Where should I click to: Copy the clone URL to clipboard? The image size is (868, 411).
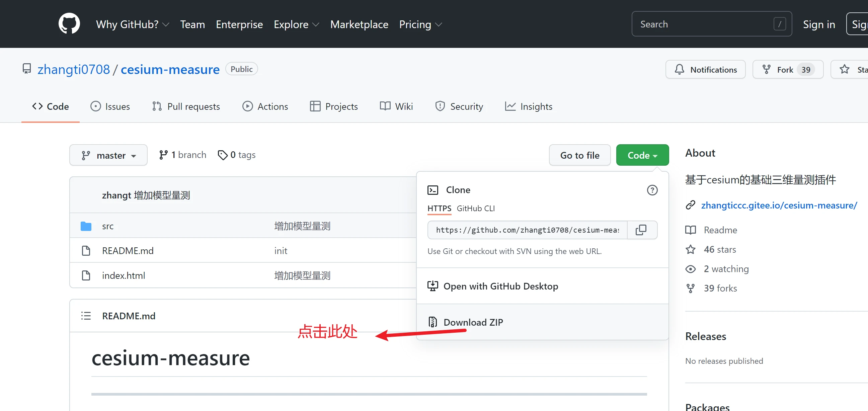(642, 230)
